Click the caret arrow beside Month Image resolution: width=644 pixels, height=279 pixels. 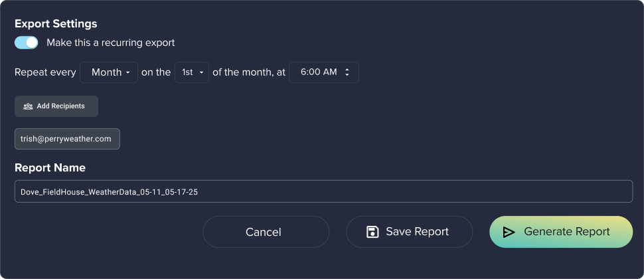click(x=127, y=72)
